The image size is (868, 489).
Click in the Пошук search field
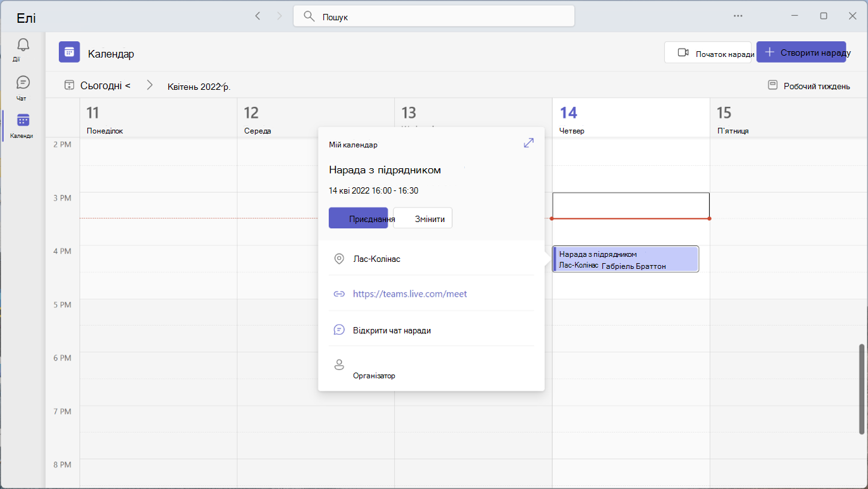[x=434, y=16]
